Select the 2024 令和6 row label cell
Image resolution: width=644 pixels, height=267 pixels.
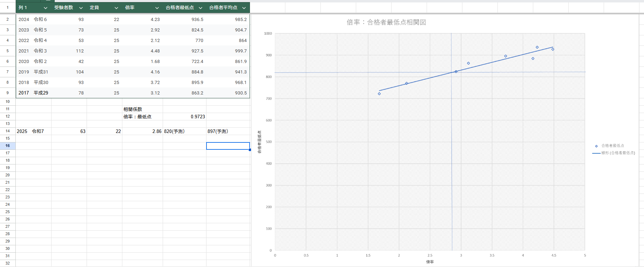click(33, 20)
